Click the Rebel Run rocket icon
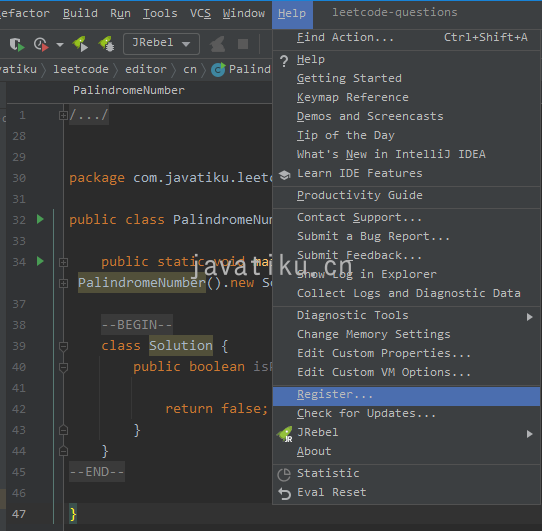Screen dimensions: 542x531 [x=80, y=44]
